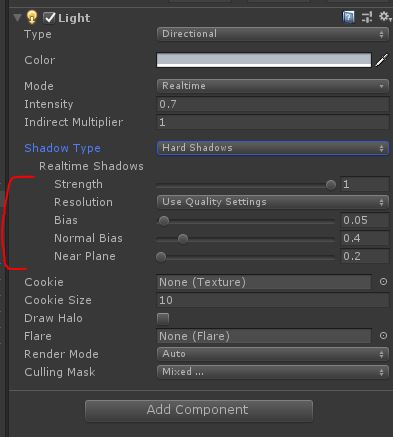The width and height of the screenshot is (393, 437).
Task: Click the Shadow Type label
Action: coord(62,148)
